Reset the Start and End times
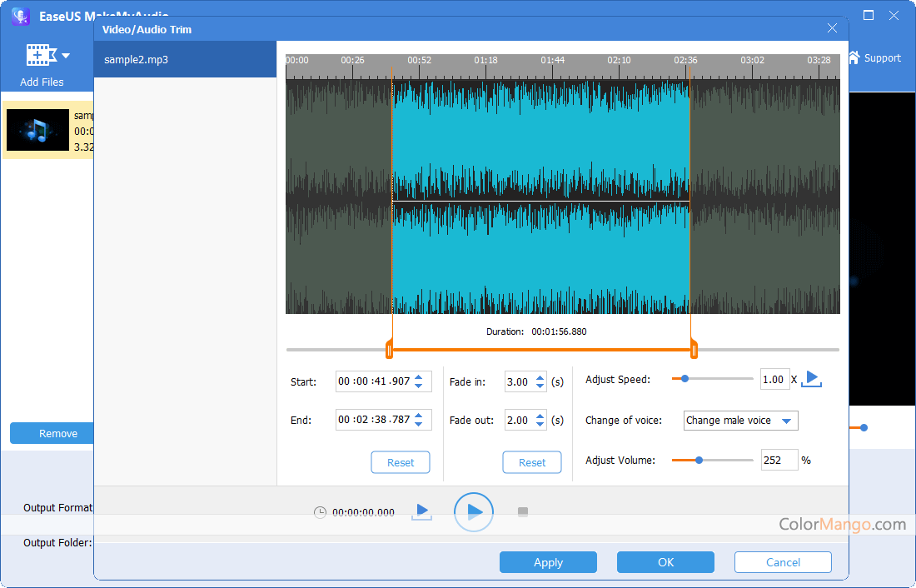 click(401, 462)
